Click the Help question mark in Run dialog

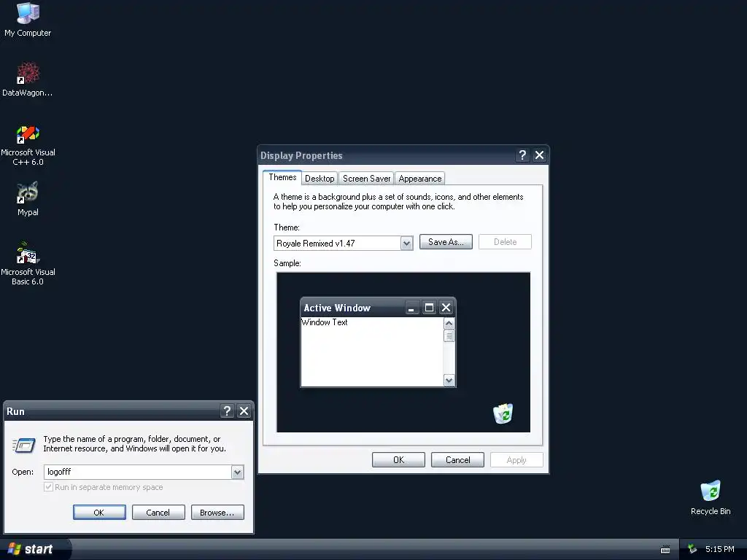(228, 411)
